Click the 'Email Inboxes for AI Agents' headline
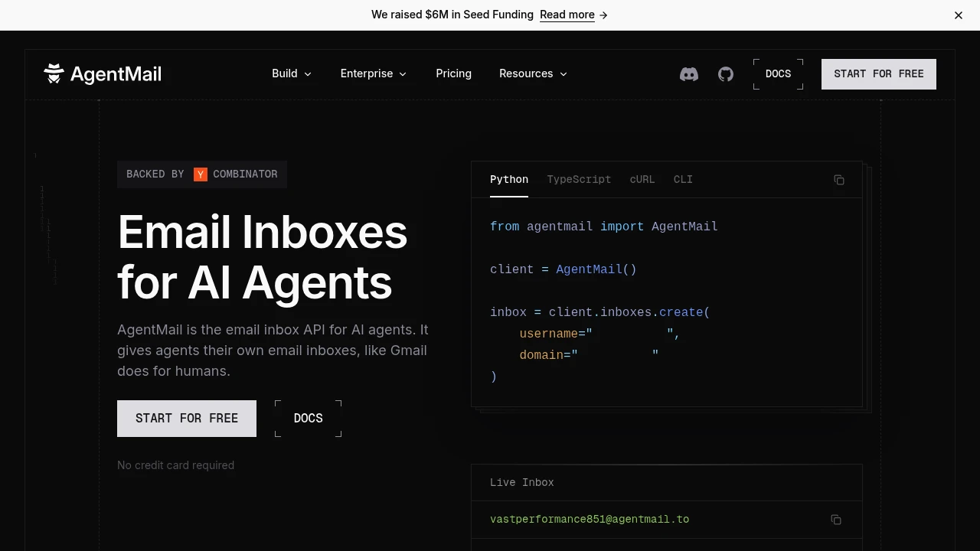The width and height of the screenshot is (980, 551). pos(263,257)
